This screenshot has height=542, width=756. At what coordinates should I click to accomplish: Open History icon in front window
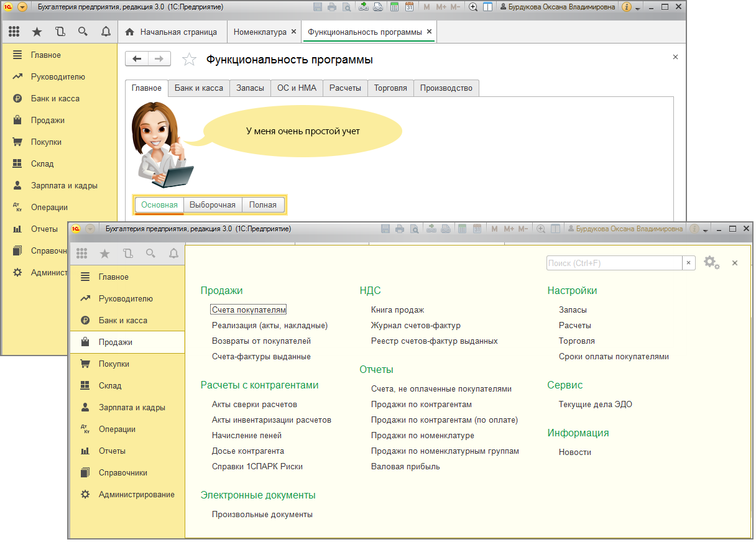(x=127, y=253)
